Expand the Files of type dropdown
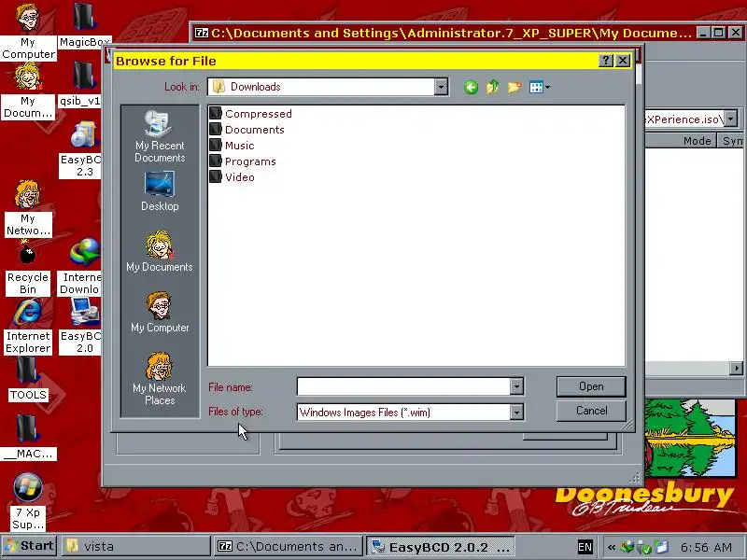 tap(516, 412)
